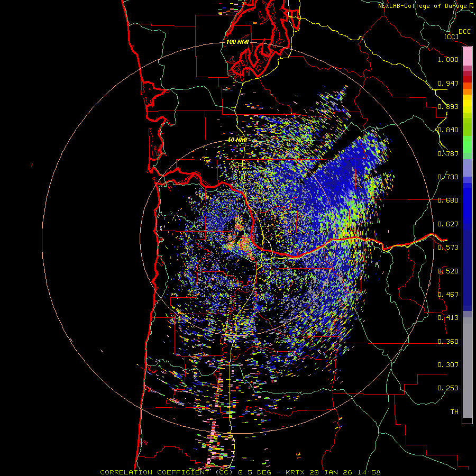Select the 0.840 colorbar value label
Image resolution: width=476 pixels, height=476 pixels.
(448, 130)
